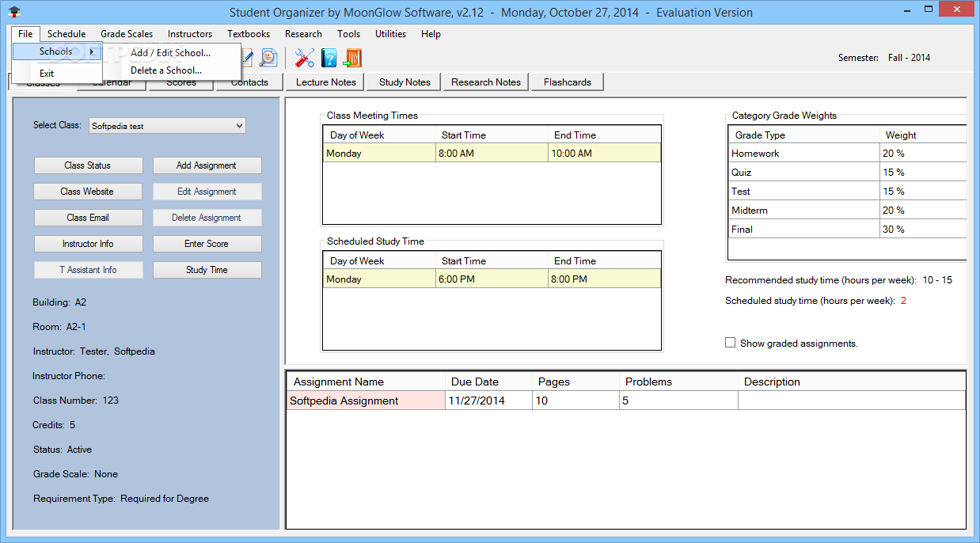Click the Problems column header

coord(678,382)
